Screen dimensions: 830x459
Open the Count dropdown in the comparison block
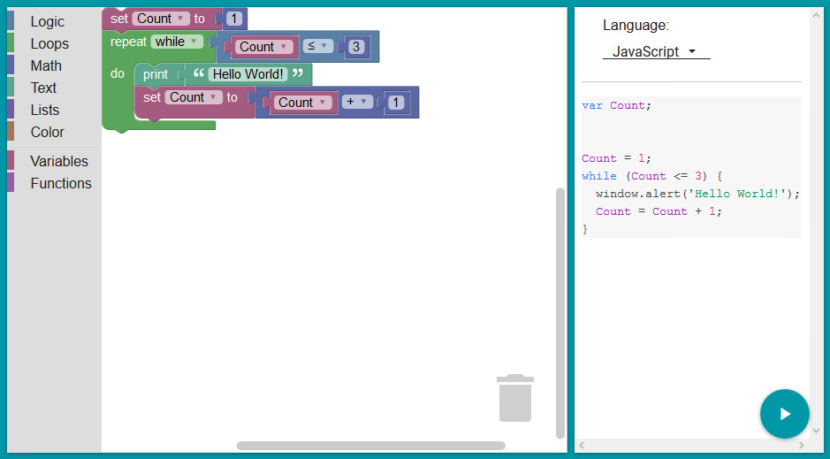tap(264, 47)
